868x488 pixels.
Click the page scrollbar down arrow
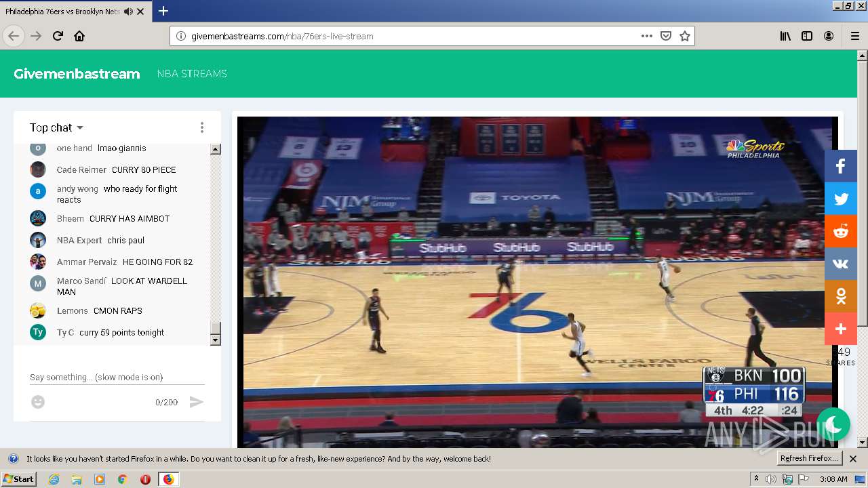coord(863,443)
